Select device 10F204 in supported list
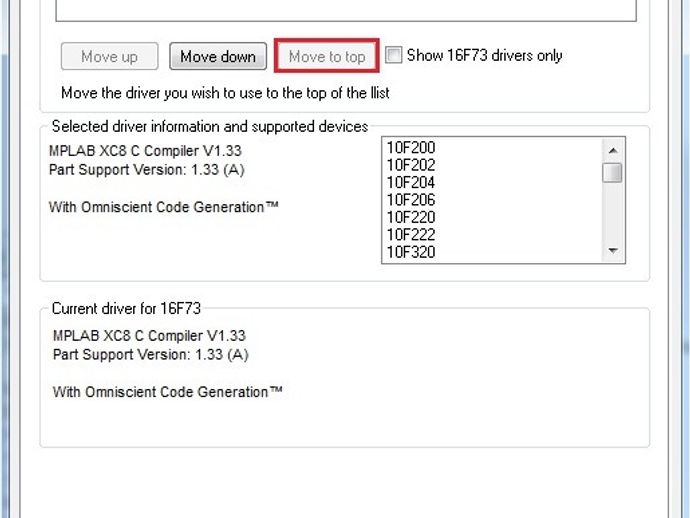The width and height of the screenshot is (690, 518). tap(411, 182)
